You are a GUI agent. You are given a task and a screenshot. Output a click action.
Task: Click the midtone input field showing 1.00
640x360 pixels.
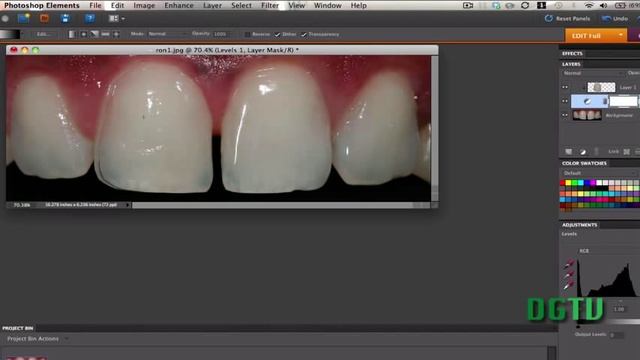pyautogui.click(x=619, y=309)
